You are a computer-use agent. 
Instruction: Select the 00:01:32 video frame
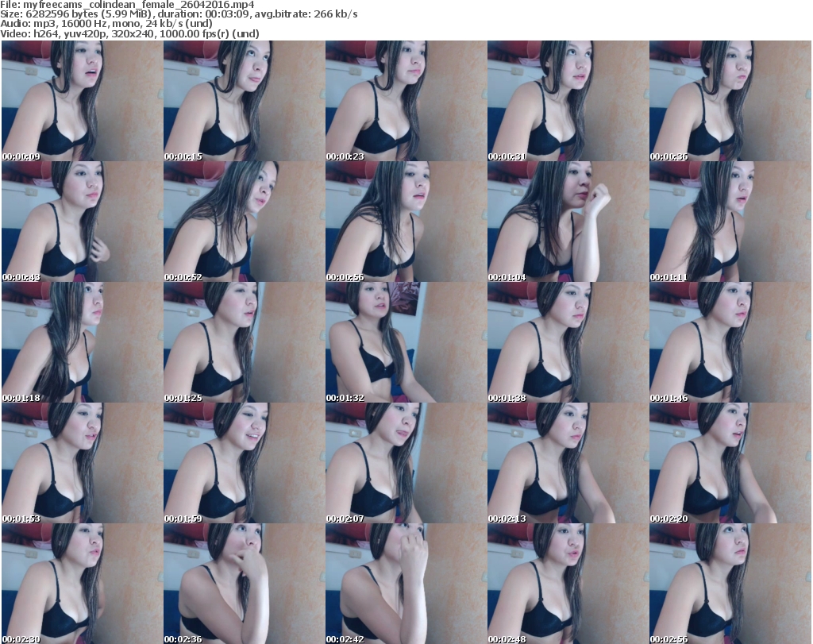click(406, 343)
